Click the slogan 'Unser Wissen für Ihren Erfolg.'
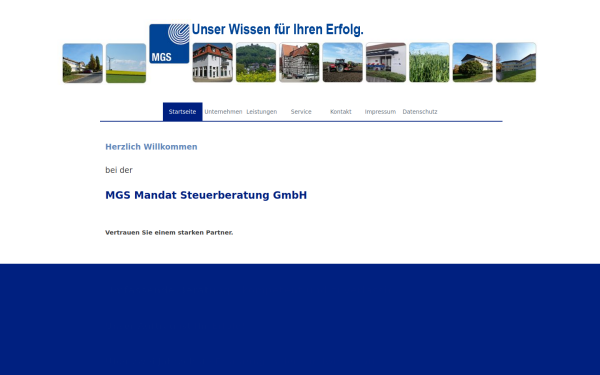The width and height of the screenshot is (600, 375). point(277,29)
